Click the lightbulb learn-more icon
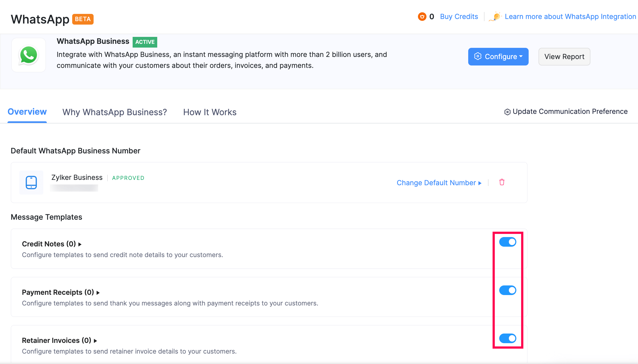This screenshot has width=638, height=364. point(496,17)
